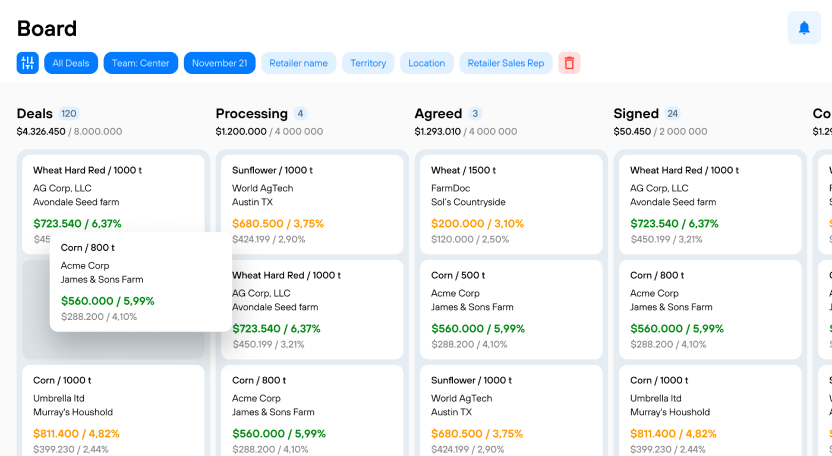
Task: Open the Territory filter dropdown
Action: tap(368, 63)
